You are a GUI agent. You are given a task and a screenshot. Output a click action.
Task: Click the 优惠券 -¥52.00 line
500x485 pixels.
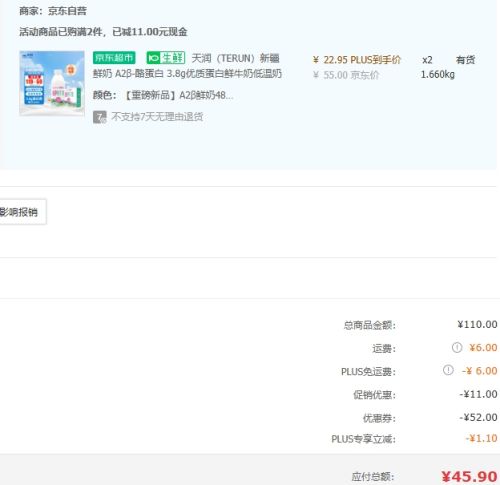click(430, 418)
